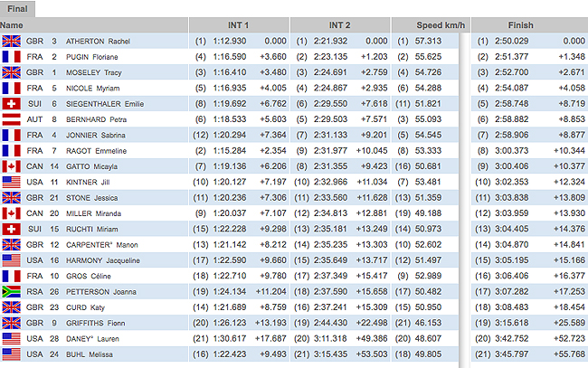This screenshot has width=588, height=368.
Task: Click the British flag beside ATHERTON Rachel
Action: (12, 41)
